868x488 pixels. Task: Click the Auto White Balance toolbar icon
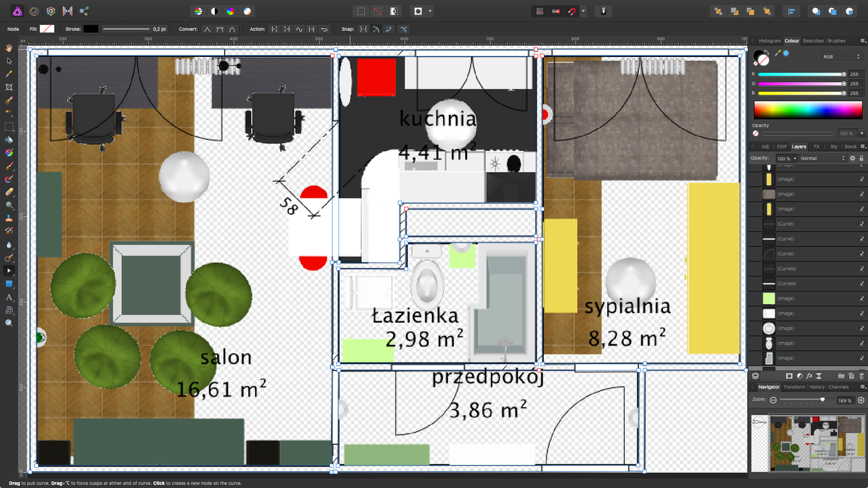[248, 11]
